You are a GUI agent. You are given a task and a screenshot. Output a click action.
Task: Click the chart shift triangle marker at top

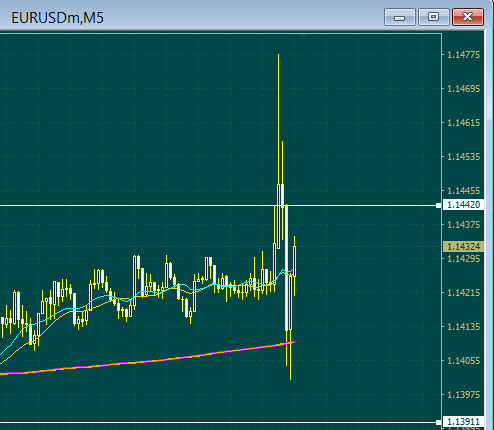303,36
